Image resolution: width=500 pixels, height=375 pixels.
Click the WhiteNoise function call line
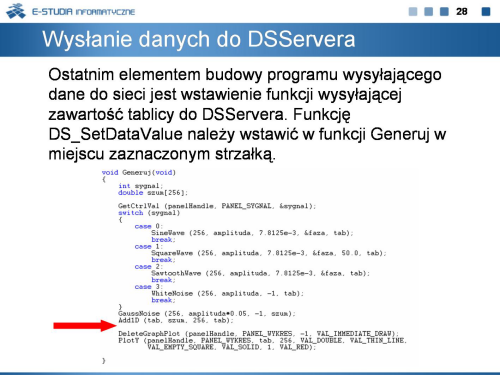click(227, 293)
